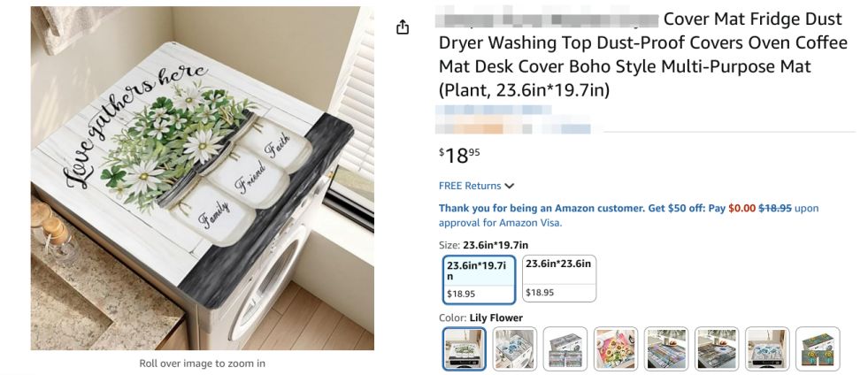The width and height of the screenshot is (868, 375).
Task: Click the "Roll over image to zoom in" caption
Action: [x=202, y=364]
